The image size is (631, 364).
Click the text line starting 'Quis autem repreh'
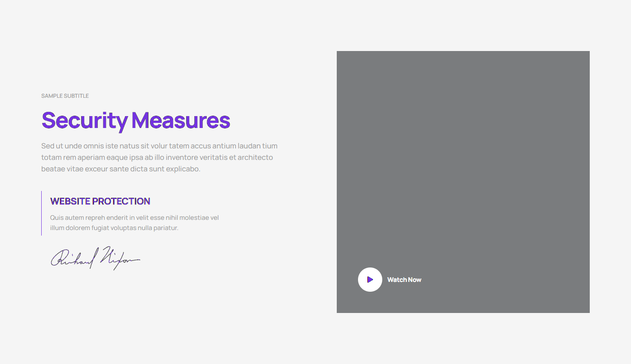(x=134, y=218)
